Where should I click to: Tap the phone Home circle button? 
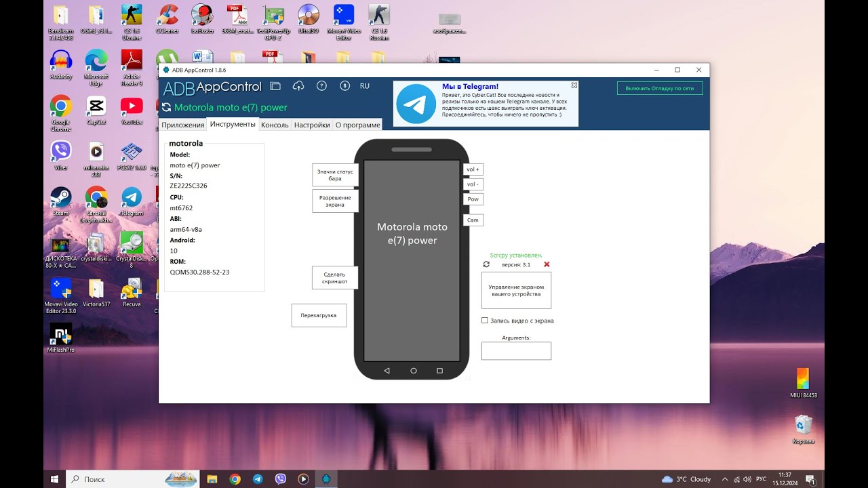click(x=413, y=371)
